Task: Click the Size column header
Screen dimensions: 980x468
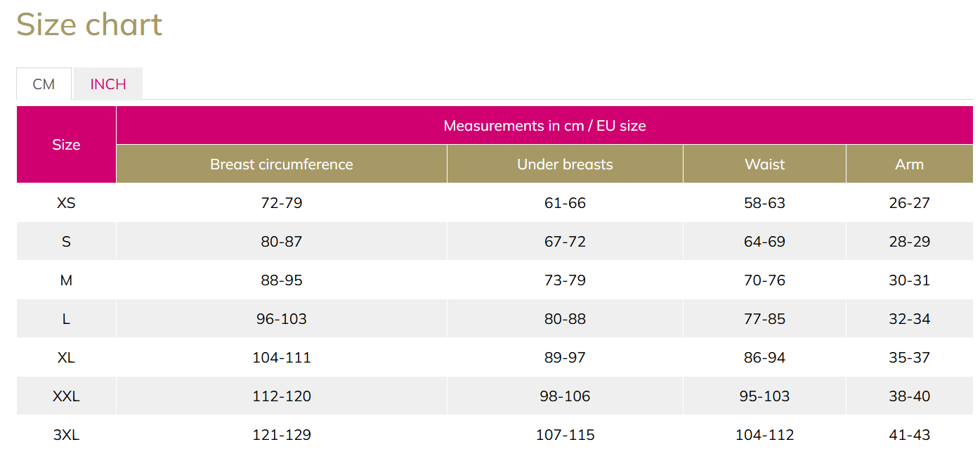Action: pyautogui.click(x=66, y=145)
